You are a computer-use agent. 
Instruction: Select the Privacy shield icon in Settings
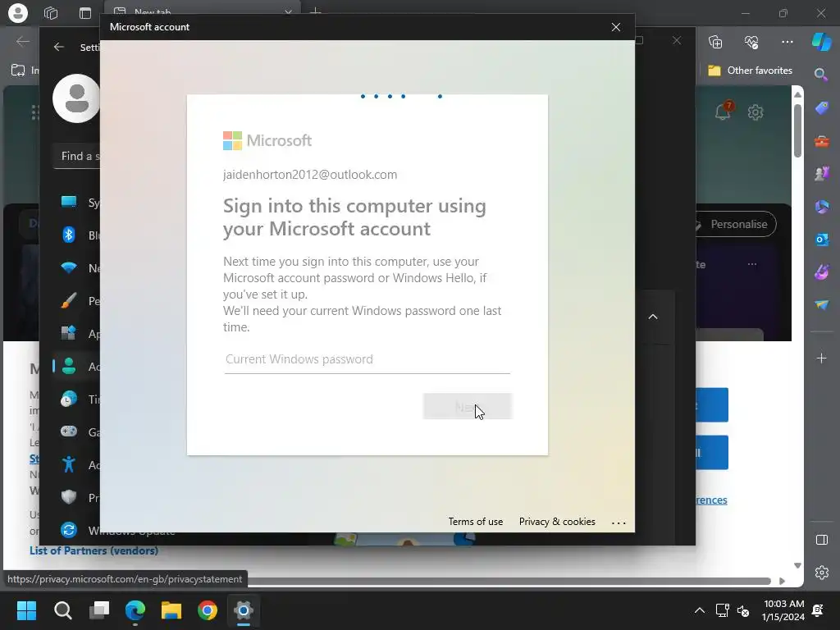pyautogui.click(x=69, y=497)
